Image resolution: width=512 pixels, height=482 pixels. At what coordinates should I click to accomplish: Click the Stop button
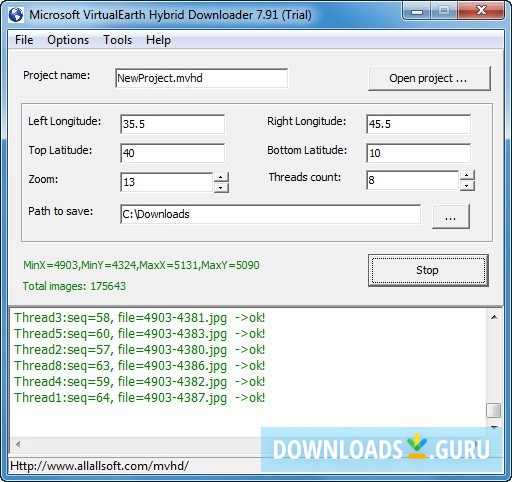(x=428, y=270)
